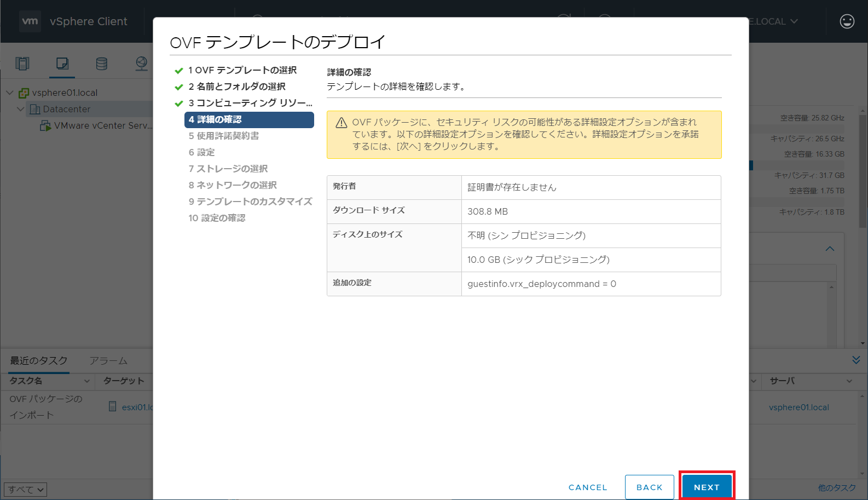The image size is (868, 500).
Task: Cancel the OVF deployment wizard
Action: coord(587,487)
